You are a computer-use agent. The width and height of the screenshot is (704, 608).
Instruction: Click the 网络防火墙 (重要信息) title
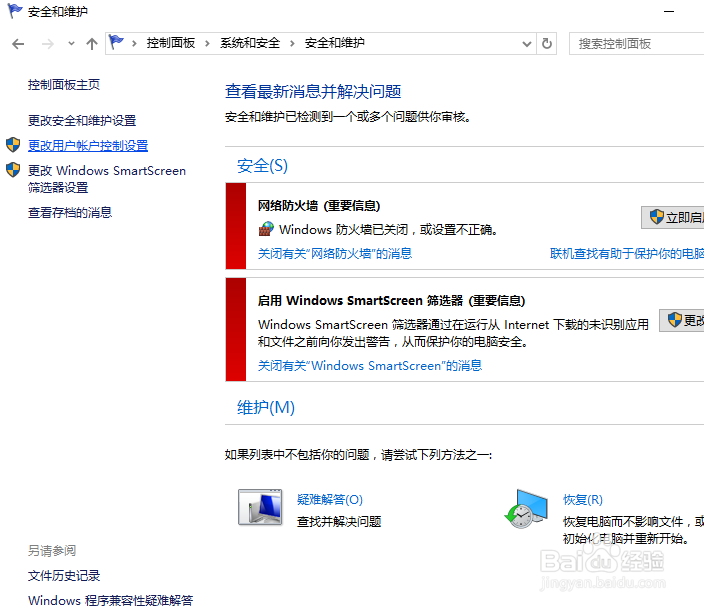319,206
